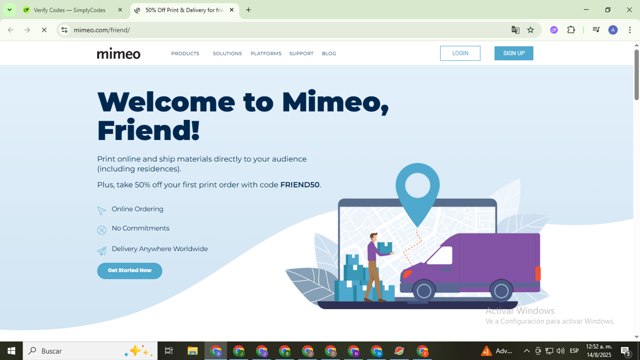Bookmark this tab with the star

pyautogui.click(x=530, y=30)
